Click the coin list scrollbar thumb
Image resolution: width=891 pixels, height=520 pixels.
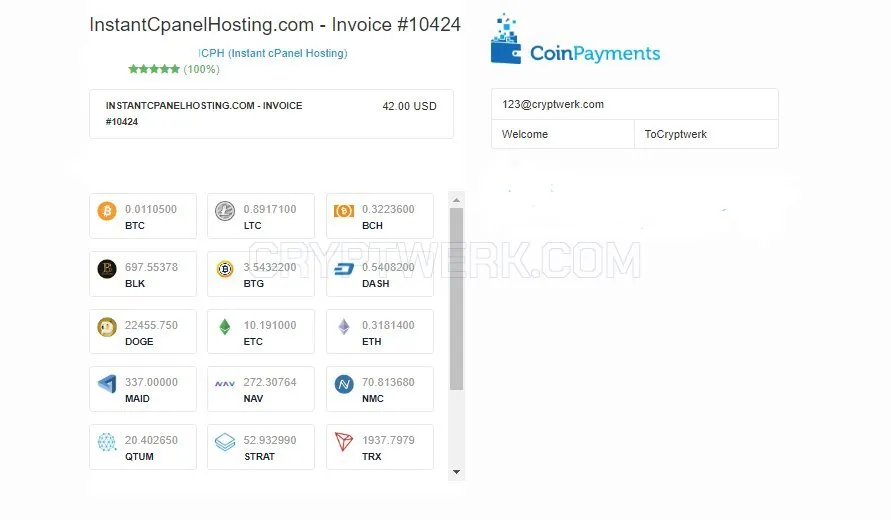click(456, 299)
